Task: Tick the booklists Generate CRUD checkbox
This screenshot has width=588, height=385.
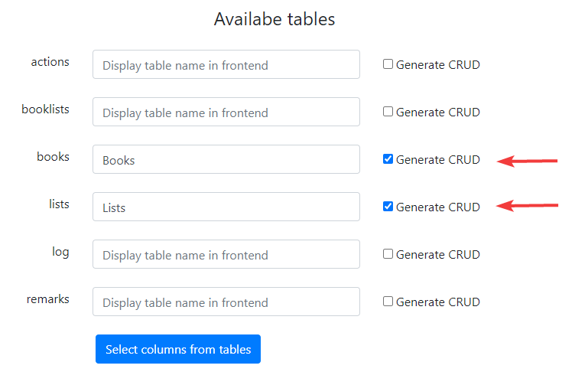Action: coord(388,113)
